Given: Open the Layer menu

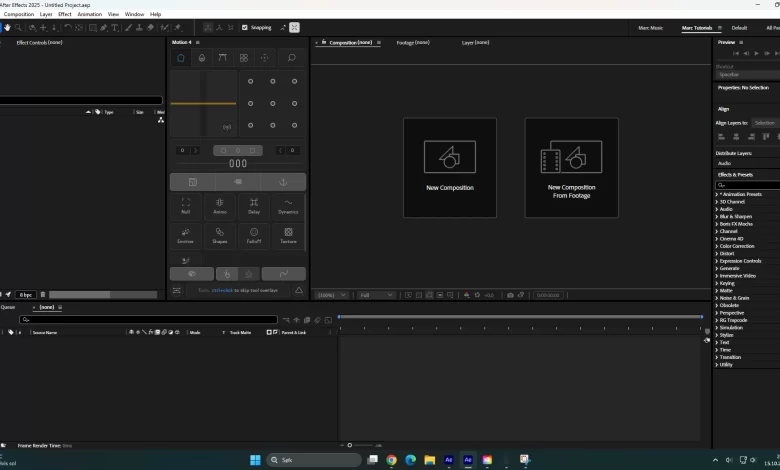Looking at the screenshot, I should (x=46, y=14).
